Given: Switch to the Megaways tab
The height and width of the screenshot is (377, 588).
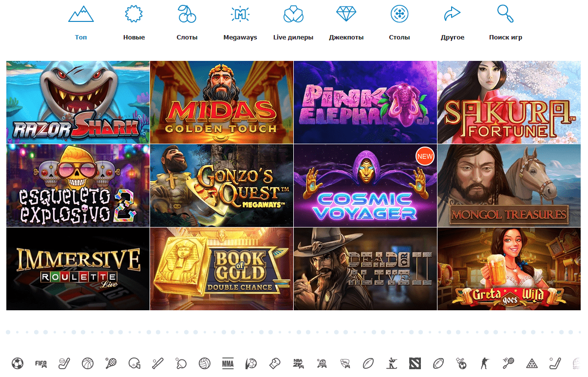Looking at the screenshot, I should click(240, 23).
